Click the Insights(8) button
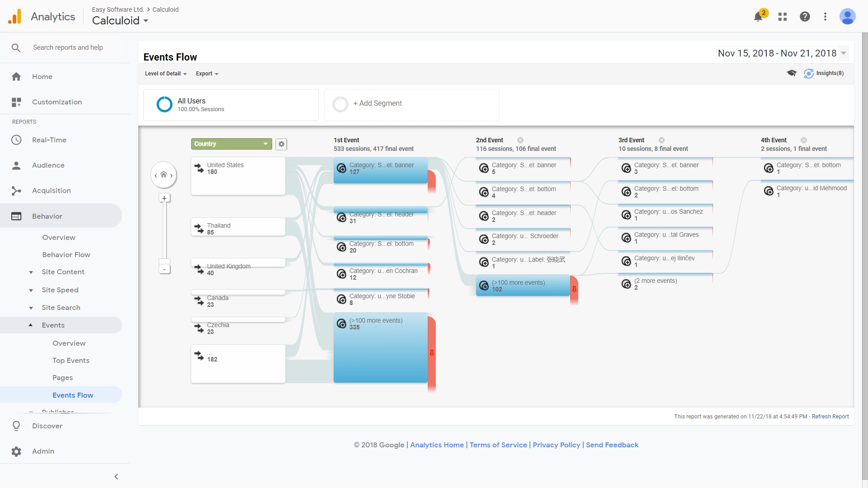 pyautogui.click(x=826, y=73)
